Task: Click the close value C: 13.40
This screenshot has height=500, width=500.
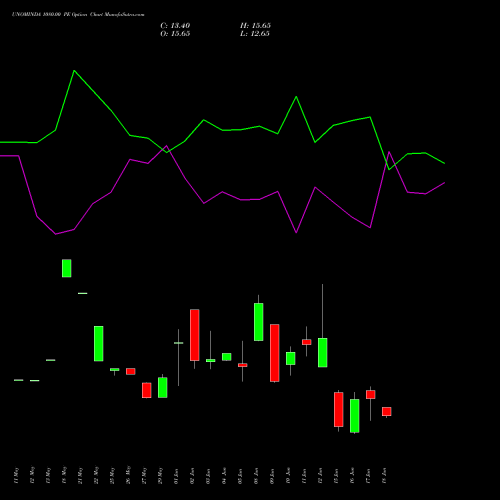Action: coord(175,26)
